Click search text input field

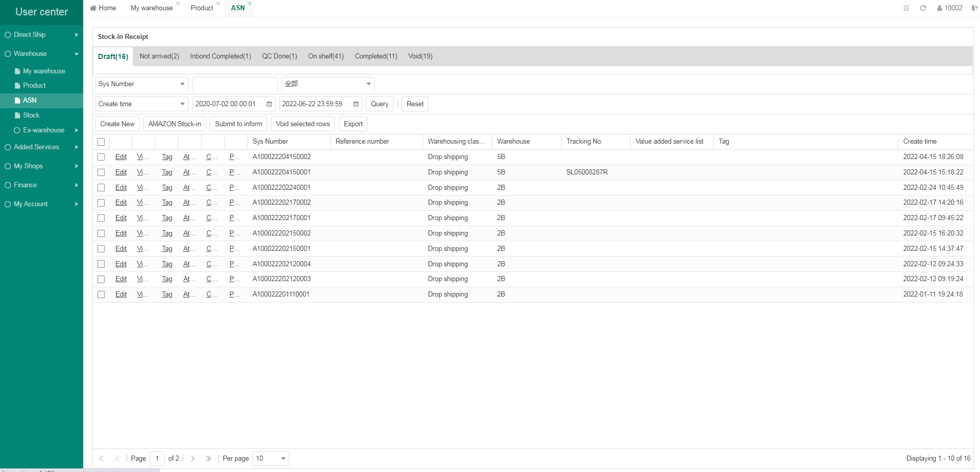pyautogui.click(x=235, y=84)
